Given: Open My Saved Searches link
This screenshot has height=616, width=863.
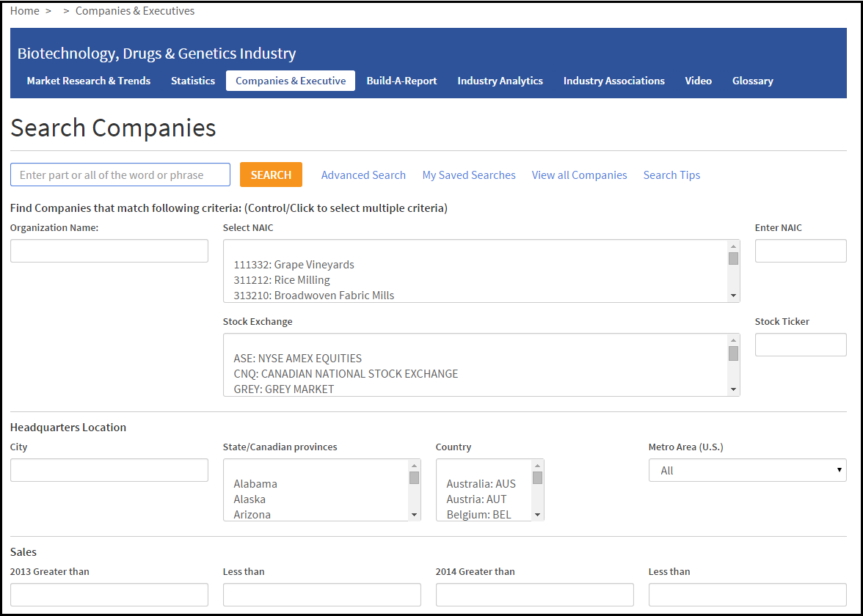Looking at the screenshot, I should [469, 175].
